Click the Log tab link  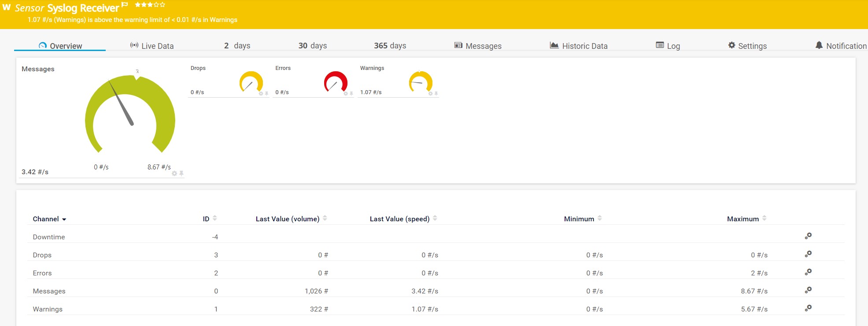[668, 46]
